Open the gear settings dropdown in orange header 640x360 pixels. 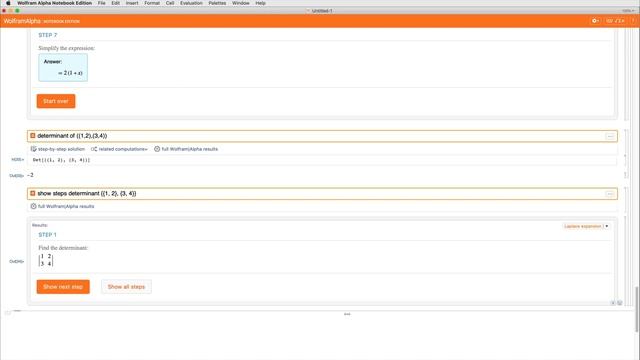click(x=596, y=21)
